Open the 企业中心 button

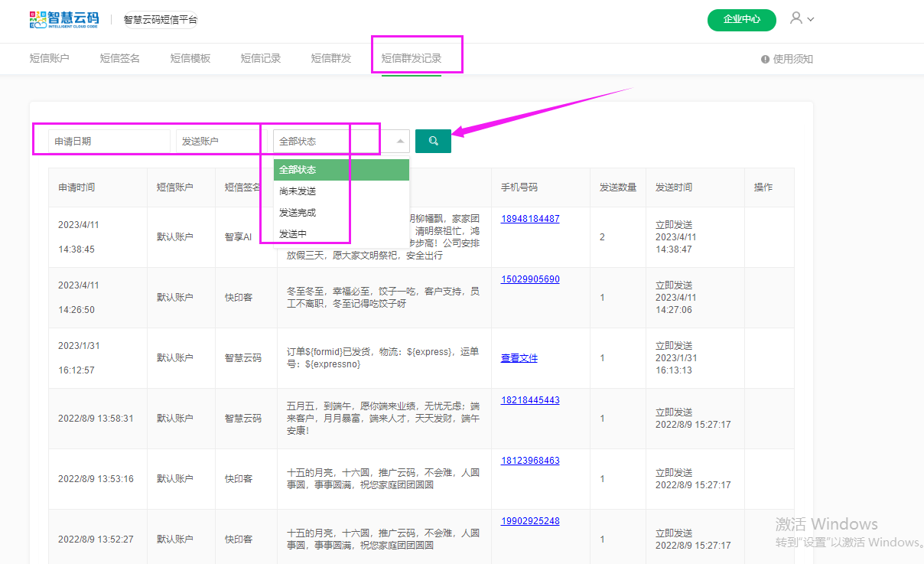click(x=741, y=20)
